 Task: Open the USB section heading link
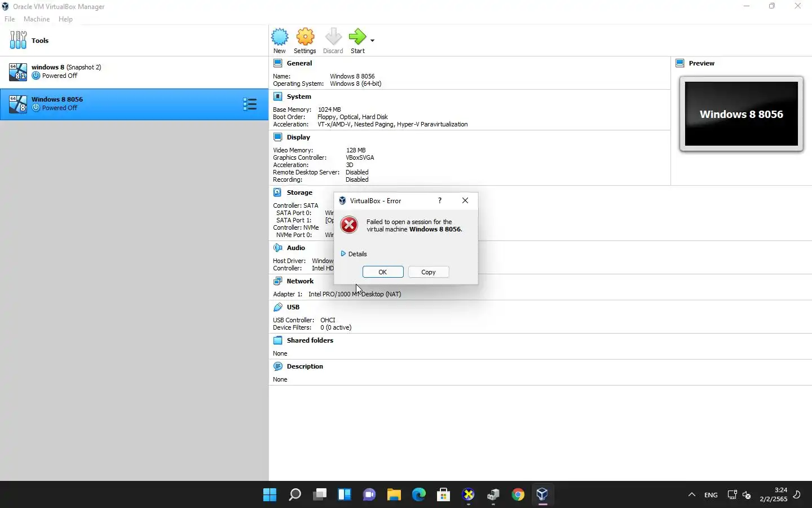(293, 307)
